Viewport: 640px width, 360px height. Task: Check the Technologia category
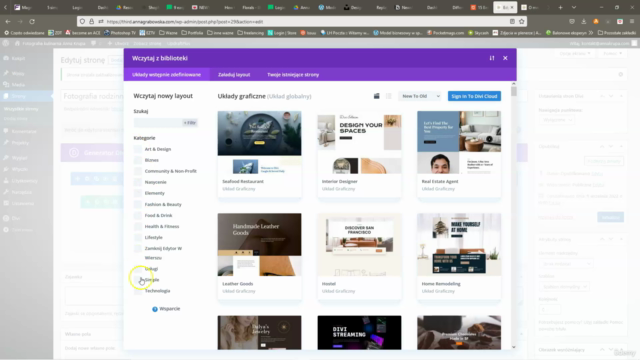(138, 291)
